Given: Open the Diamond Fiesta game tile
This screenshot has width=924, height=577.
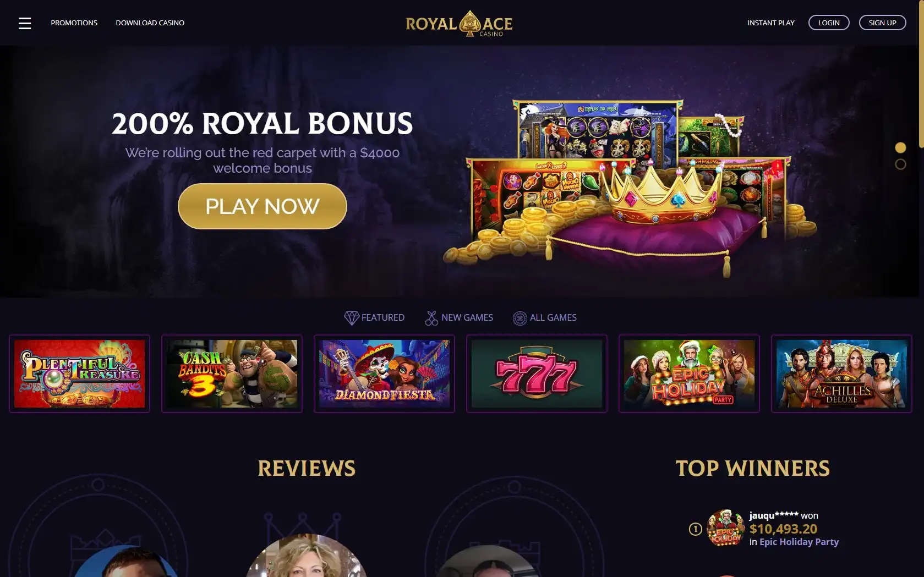Looking at the screenshot, I should coord(384,373).
